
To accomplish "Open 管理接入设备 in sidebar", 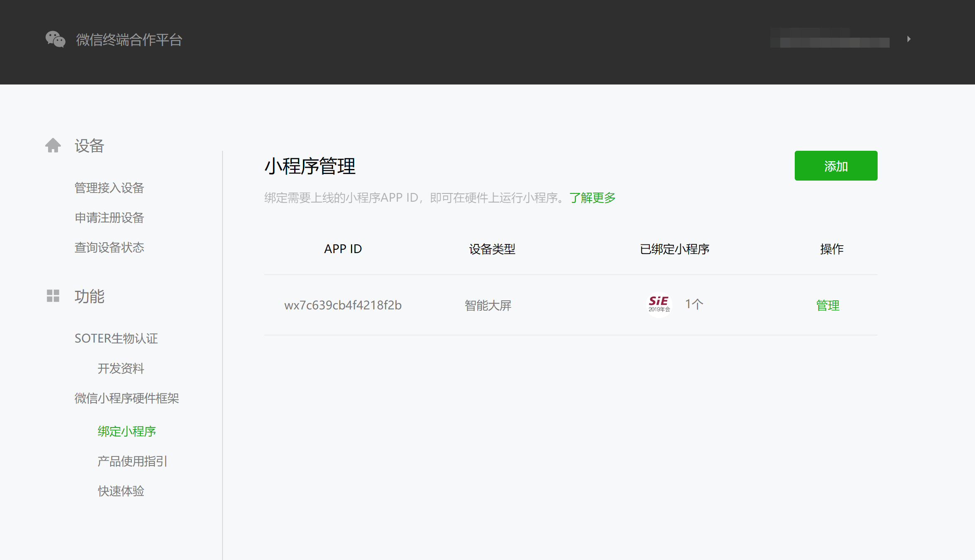I will click(109, 188).
